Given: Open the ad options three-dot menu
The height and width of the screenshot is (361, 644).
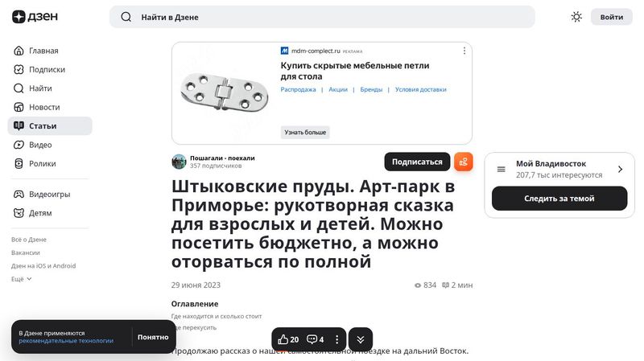Looking at the screenshot, I should [464, 51].
